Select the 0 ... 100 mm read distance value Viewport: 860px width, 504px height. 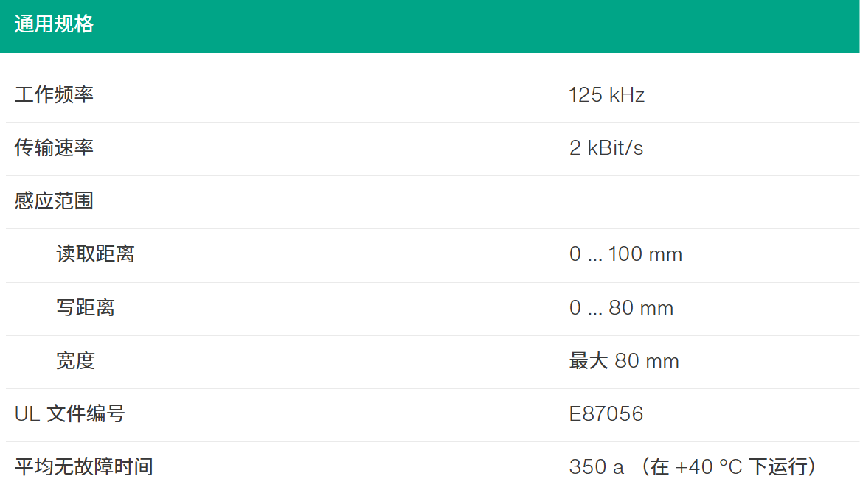625,254
